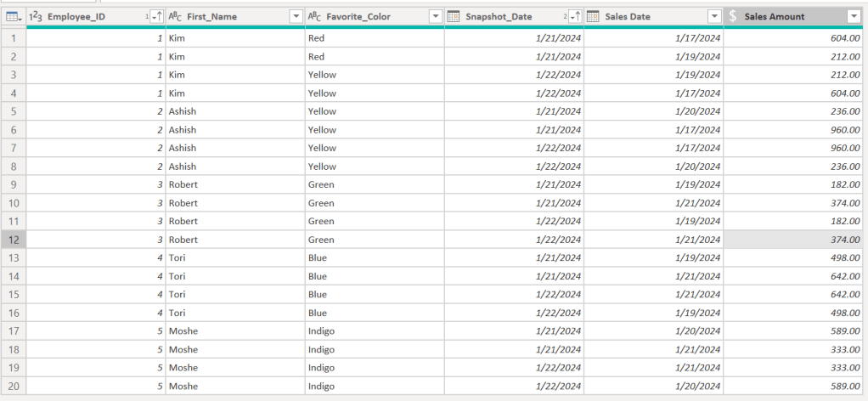Select row number 12
The height and width of the screenshot is (401, 868).
13,240
